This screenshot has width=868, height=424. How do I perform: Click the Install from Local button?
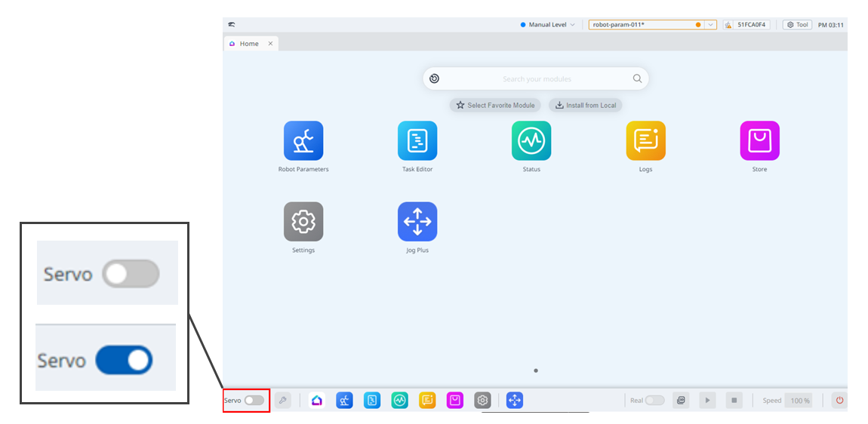(586, 106)
